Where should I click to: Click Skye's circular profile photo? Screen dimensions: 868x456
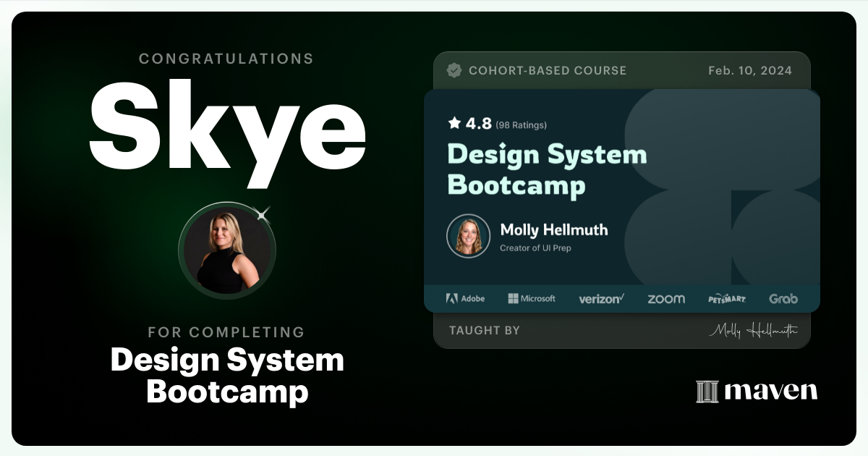tap(227, 250)
